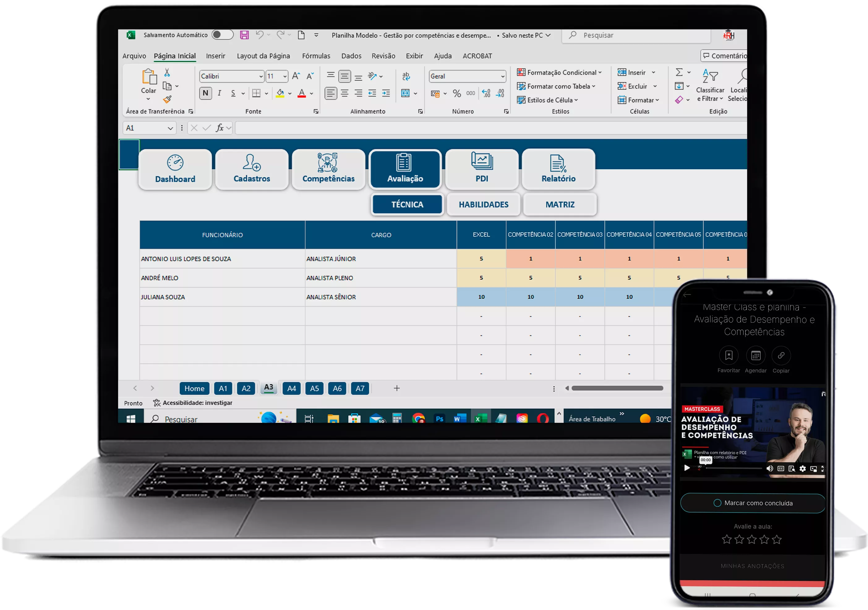This screenshot has width=868, height=610.
Task: Click the Colar paste icon
Action: click(149, 77)
